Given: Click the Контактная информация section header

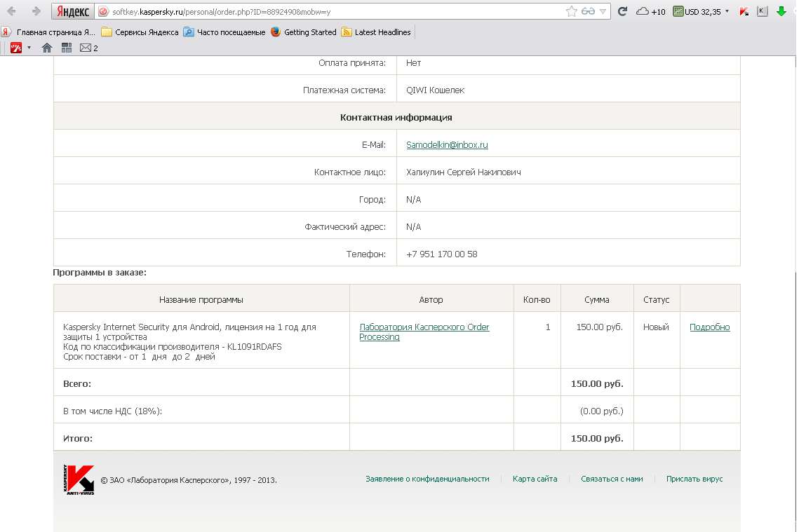Looking at the screenshot, I should (396, 117).
